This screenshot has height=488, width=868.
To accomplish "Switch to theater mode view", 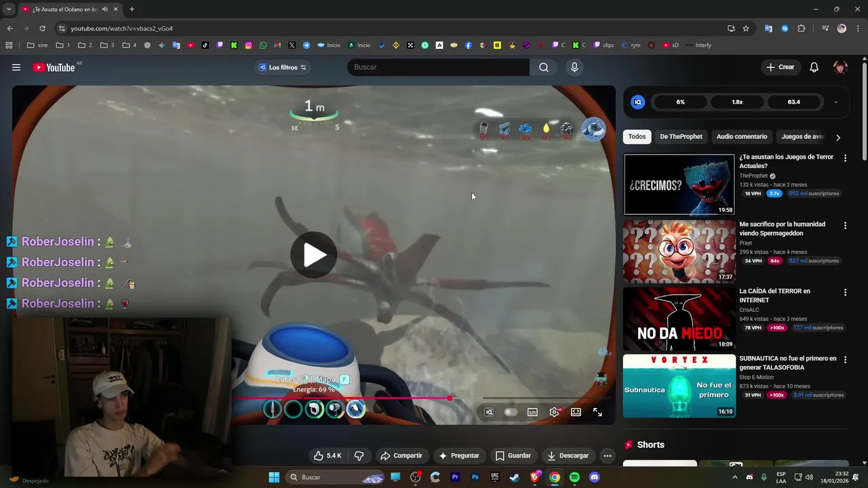I will click(576, 412).
